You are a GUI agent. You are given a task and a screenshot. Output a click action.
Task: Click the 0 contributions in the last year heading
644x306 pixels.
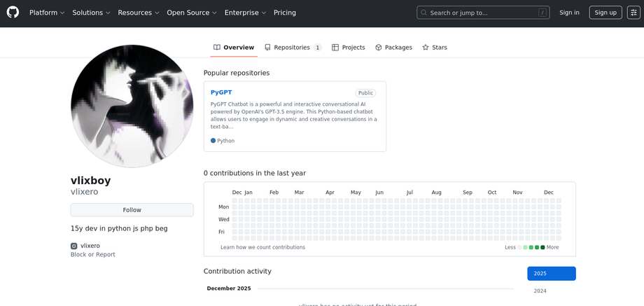pos(255,174)
